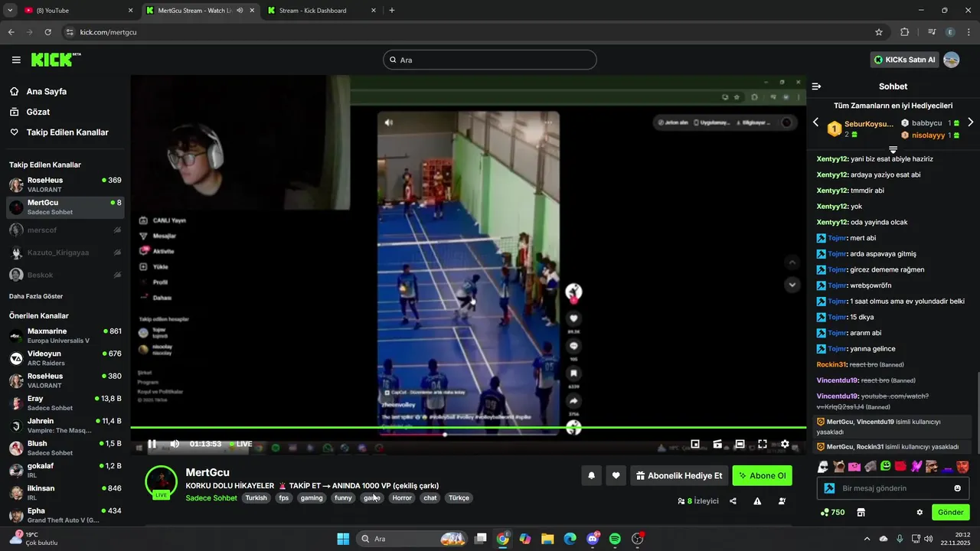980x551 pixels.
Task: Jump to LIVE position
Action: [x=241, y=444]
